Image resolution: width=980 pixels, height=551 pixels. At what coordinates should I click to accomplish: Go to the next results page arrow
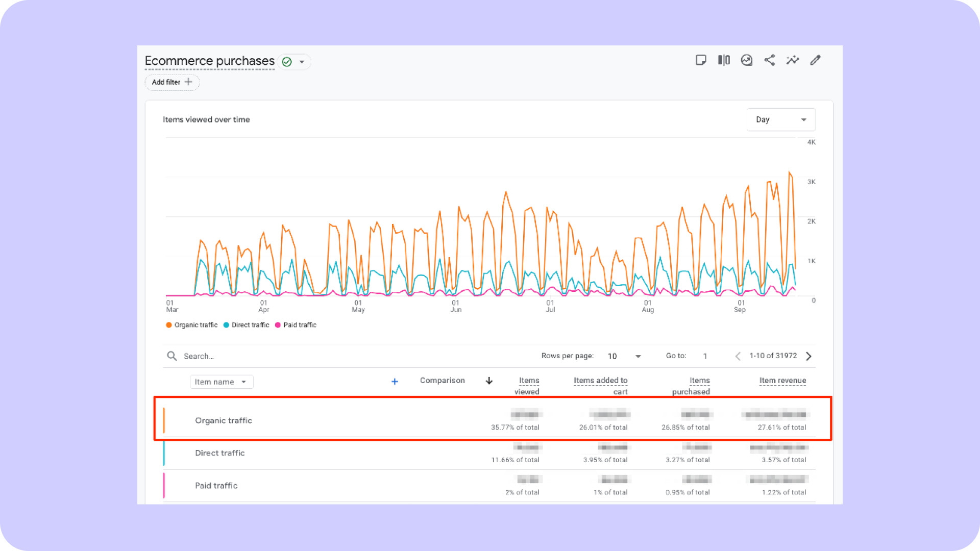click(x=808, y=356)
